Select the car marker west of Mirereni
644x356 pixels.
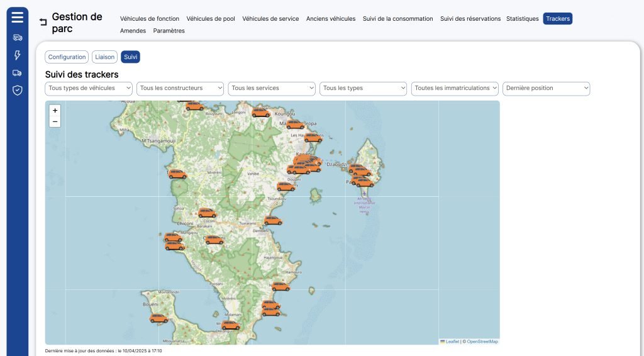pyautogui.click(x=177, y=174)
